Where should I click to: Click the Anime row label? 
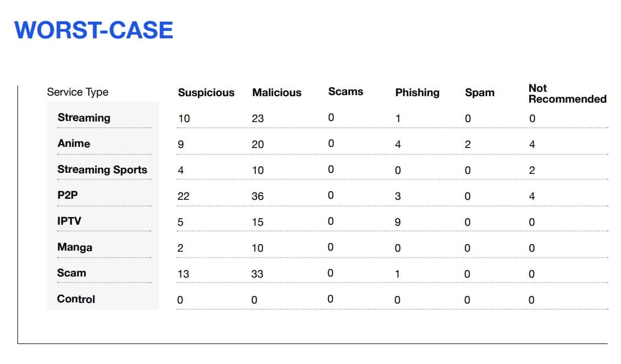tap(74, 143)
